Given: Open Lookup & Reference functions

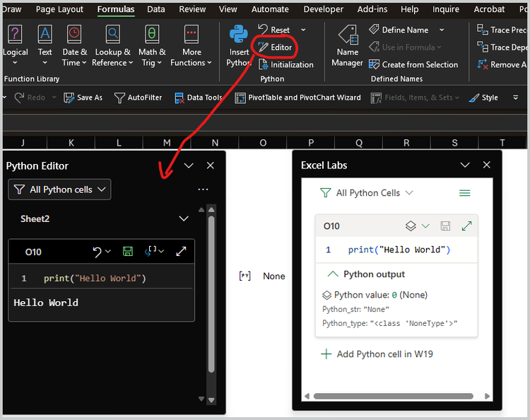Looking at the screenshot, I should coord(112,45).
